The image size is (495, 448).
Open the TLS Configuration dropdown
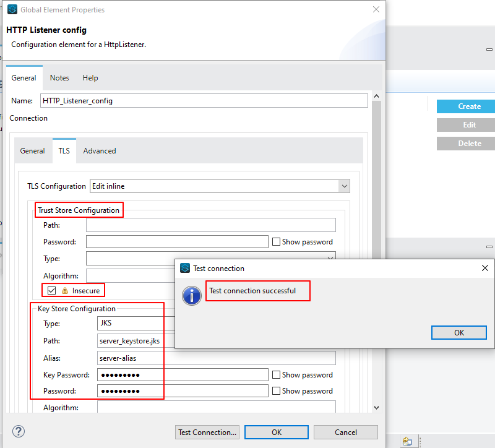[344, 186]
